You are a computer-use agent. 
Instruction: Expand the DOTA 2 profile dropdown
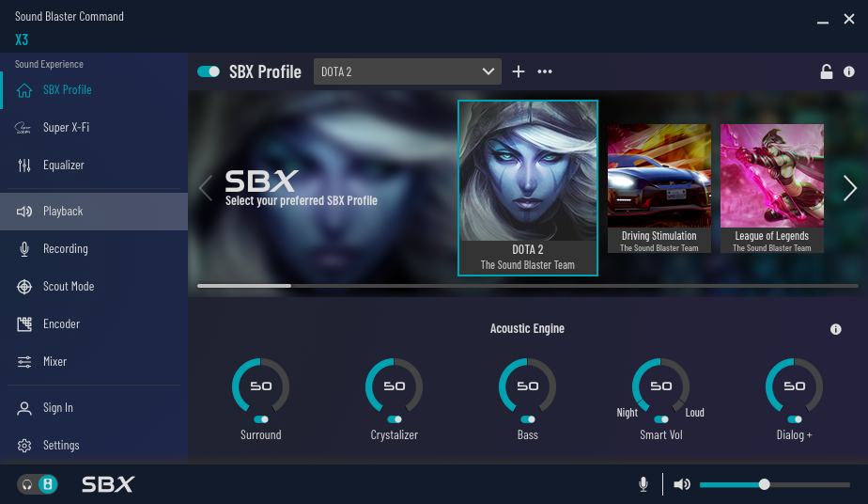(x=408, y=71)
